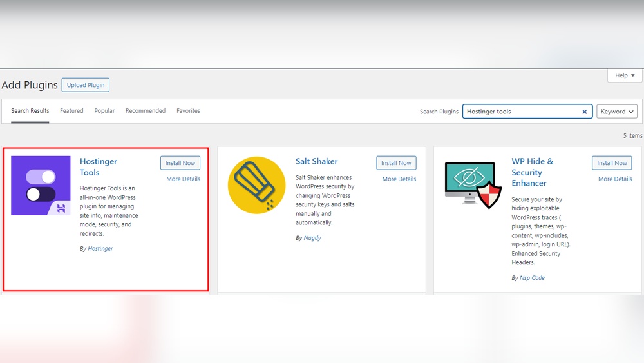
Task: Switch to the Search Results tab
Action: 30,111
